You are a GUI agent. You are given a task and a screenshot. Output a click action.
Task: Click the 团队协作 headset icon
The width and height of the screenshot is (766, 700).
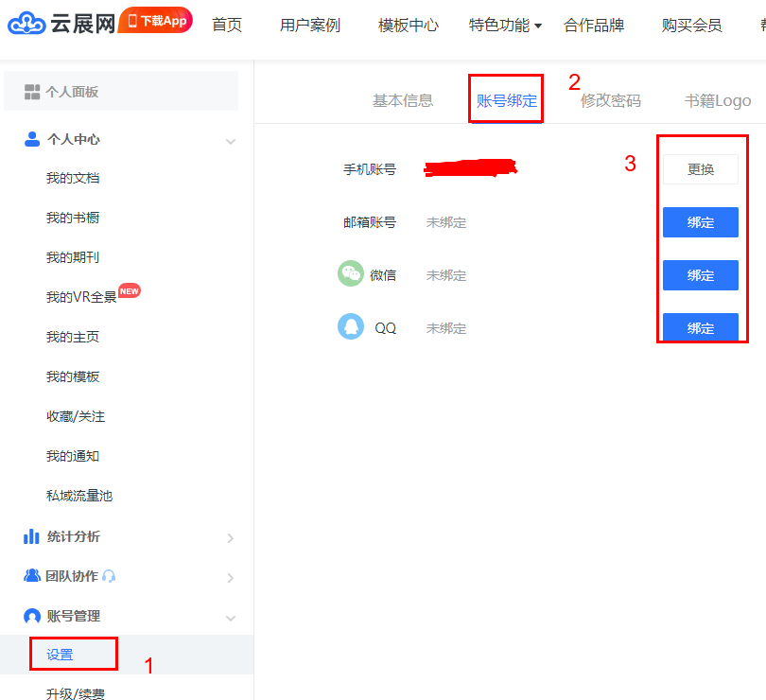pos(109,576)
